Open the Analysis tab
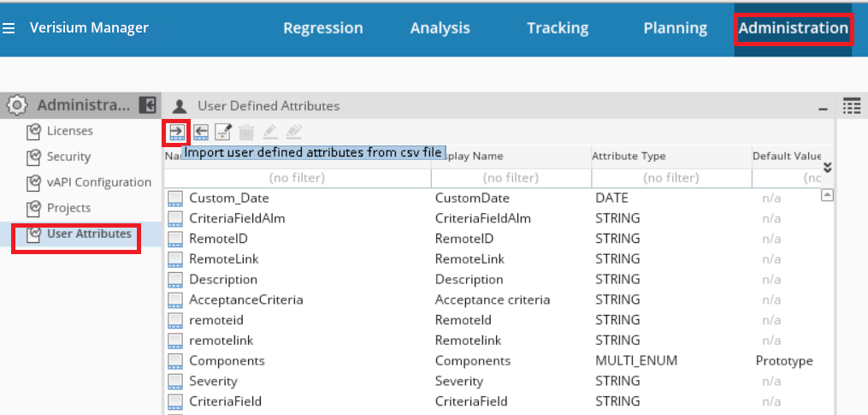 click(x=440, y=28)
